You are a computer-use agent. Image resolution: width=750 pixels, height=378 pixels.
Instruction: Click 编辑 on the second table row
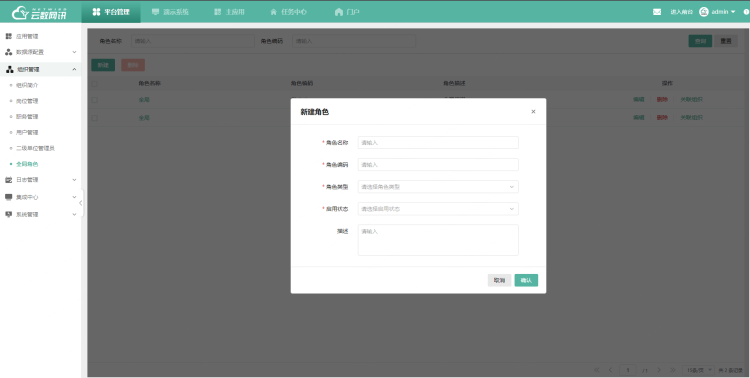(x=639, y=117)
